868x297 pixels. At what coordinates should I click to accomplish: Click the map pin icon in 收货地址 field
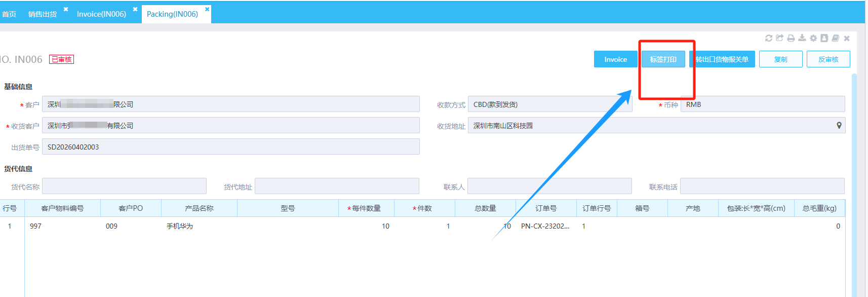click(x=839, y=125)
